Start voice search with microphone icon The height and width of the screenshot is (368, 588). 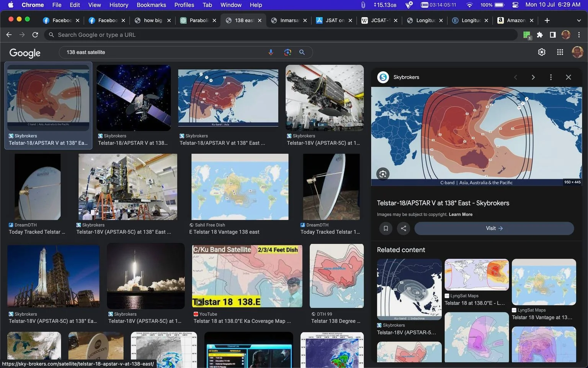271,52
